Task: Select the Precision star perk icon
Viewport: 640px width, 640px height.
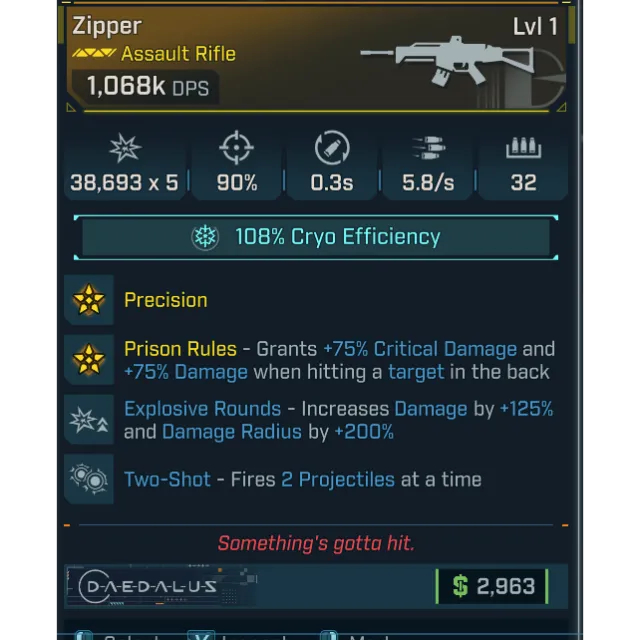Action: (x=89, y=300)
